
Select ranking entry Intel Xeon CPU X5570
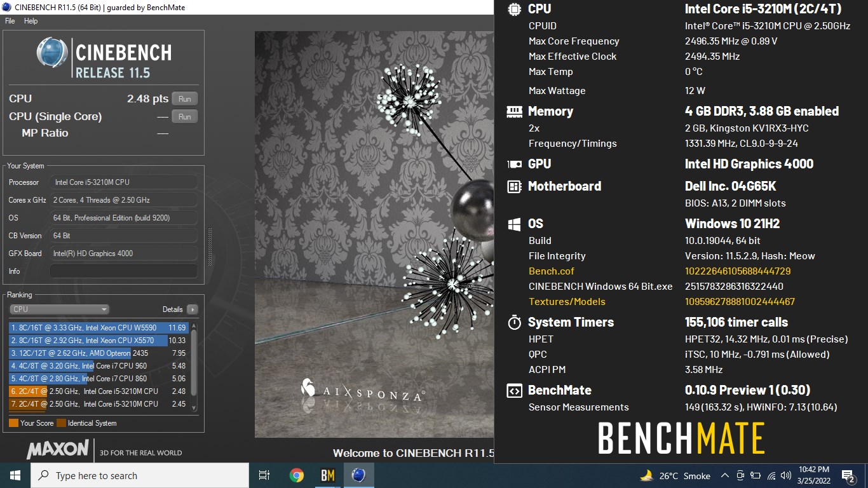pyautogui.click(x=98, y=341)
